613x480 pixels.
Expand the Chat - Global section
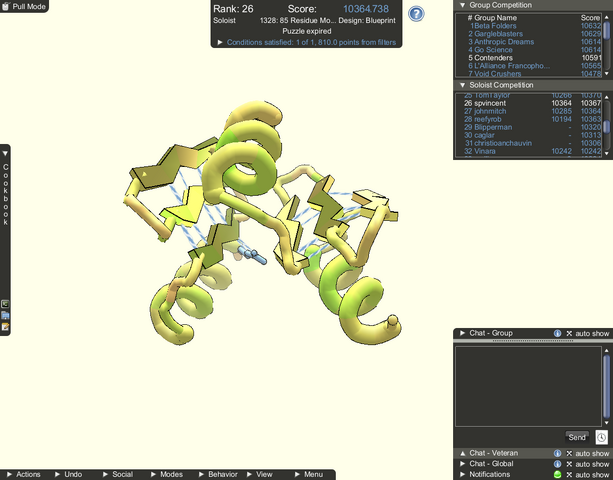pyautogui.click(x=462, y=464)
